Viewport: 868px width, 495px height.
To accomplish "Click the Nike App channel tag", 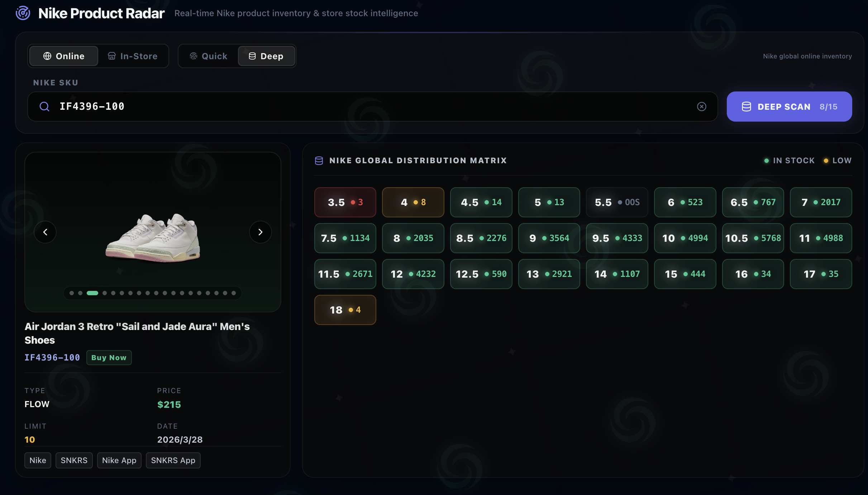I will pyautogui.click(x=119, y=460).
